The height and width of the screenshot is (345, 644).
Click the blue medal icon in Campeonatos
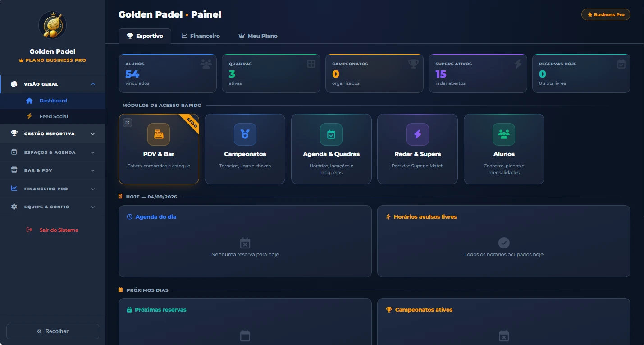(245, 134)
